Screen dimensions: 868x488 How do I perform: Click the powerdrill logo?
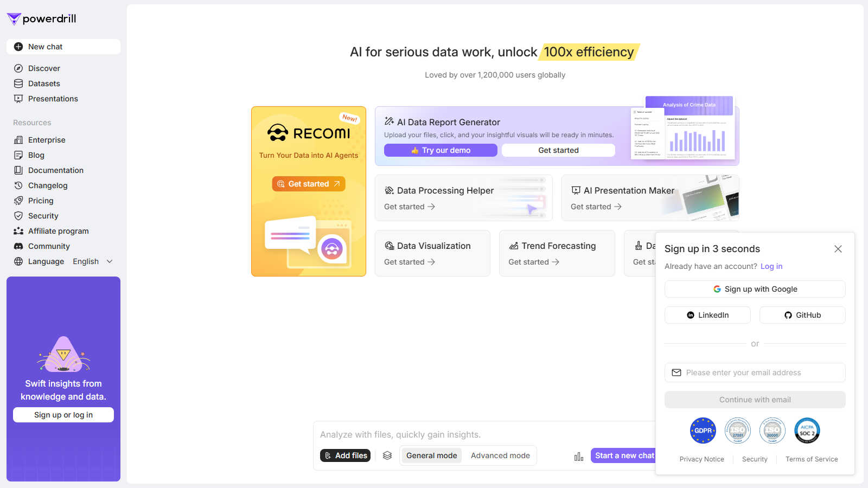click(x=41, y=19)
